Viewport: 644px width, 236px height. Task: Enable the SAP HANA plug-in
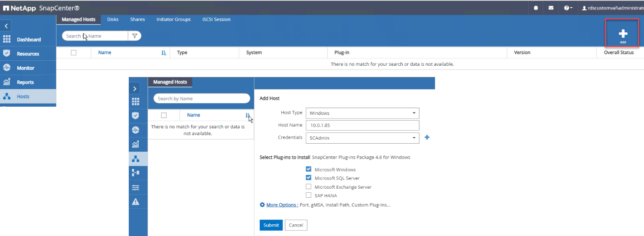coord(308,195)
